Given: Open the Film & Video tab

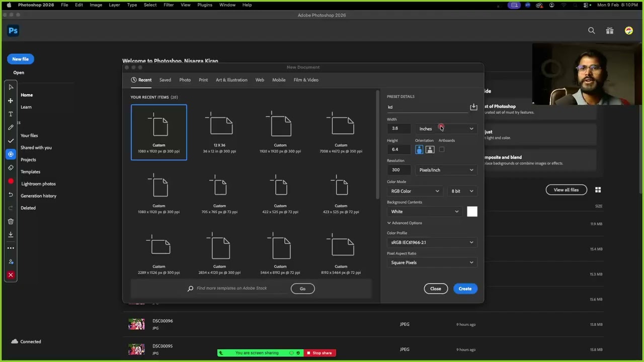Looking at the screenshot, I should tap(306, 80).
